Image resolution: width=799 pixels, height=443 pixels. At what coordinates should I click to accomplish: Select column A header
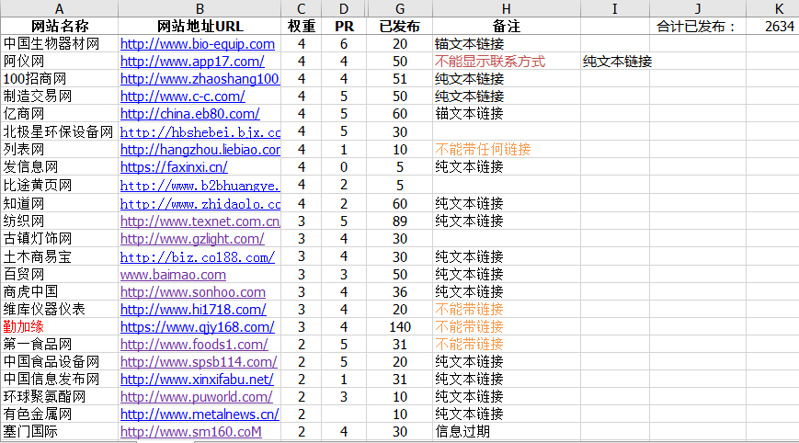point(59,9)
